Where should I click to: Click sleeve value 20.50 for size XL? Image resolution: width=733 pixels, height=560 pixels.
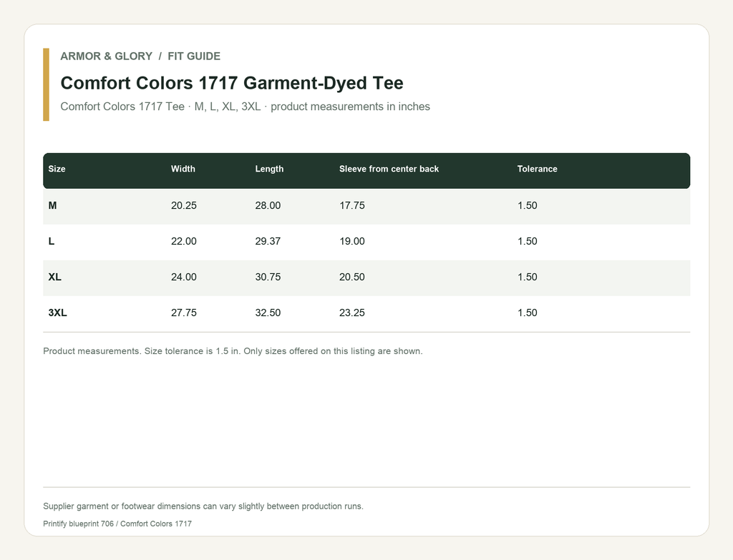coord(352,277)
